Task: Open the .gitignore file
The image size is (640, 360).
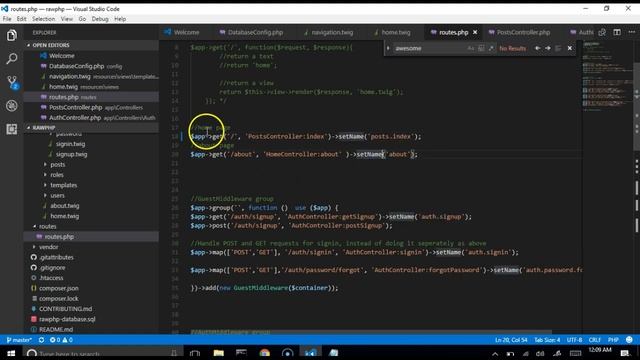Action: tap(52, 268)
